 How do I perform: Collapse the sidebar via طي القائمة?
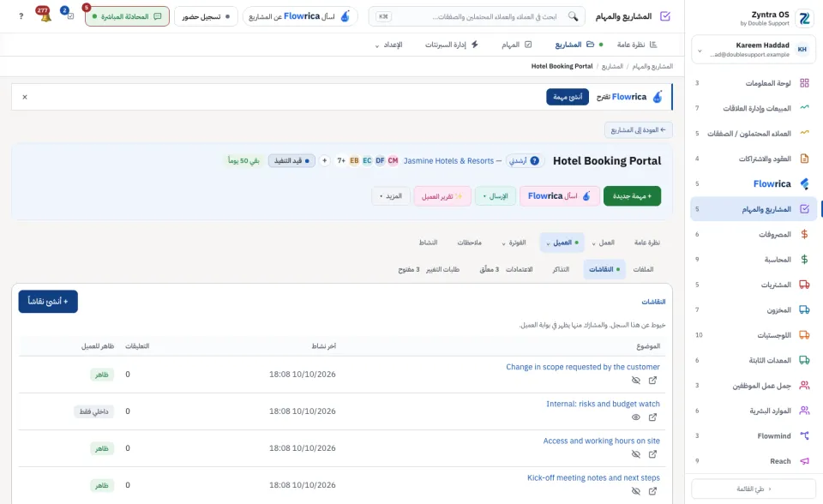coord(754,489)
